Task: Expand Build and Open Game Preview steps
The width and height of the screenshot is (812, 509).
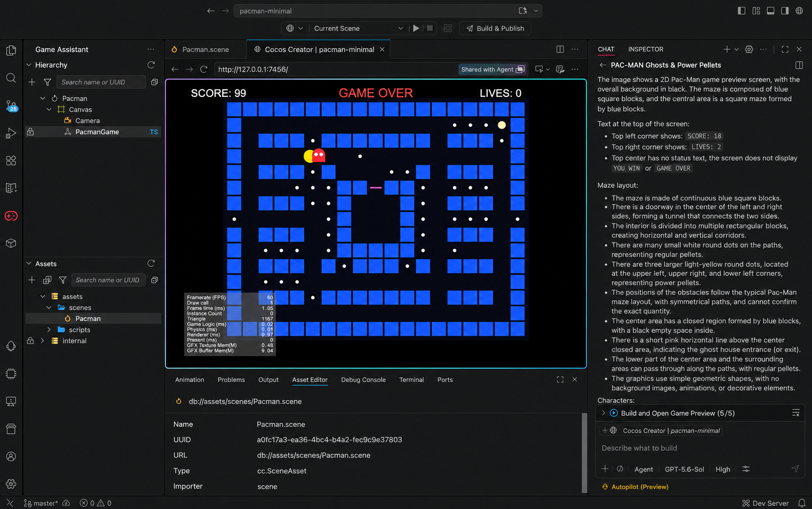Action: 603,413
